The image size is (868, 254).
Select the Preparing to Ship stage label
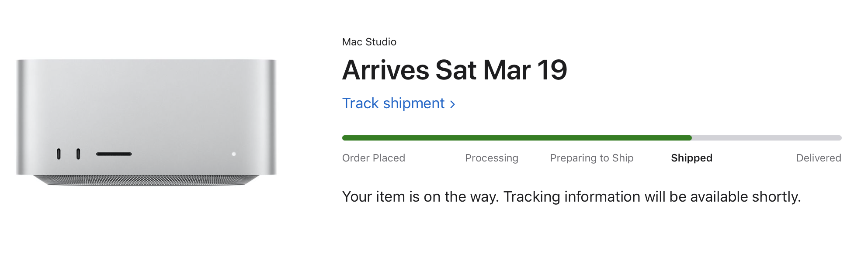tap(591, 158)
